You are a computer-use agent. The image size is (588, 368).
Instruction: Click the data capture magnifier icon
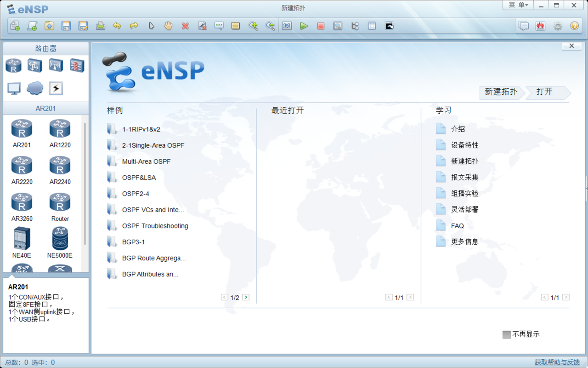coord(338,26)
